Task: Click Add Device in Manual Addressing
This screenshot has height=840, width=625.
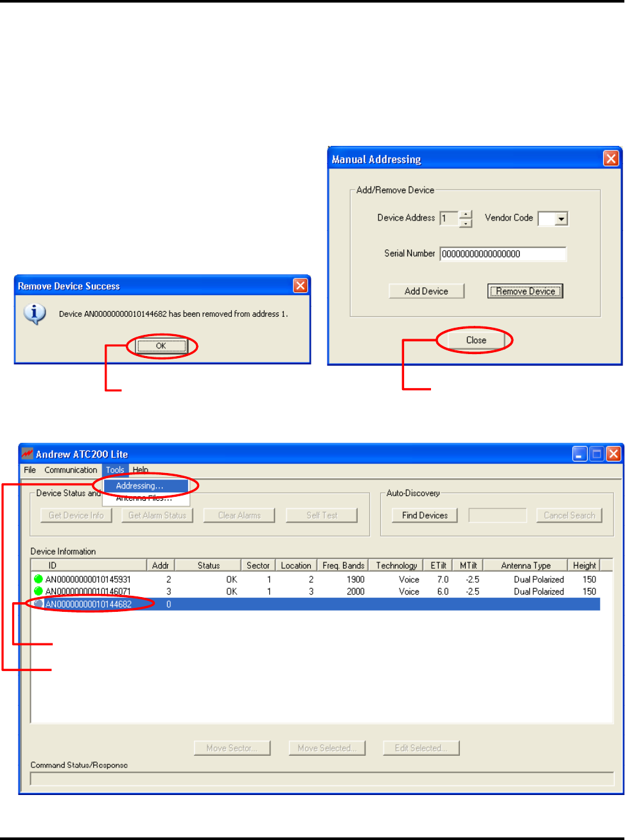Action: (427, 291)
